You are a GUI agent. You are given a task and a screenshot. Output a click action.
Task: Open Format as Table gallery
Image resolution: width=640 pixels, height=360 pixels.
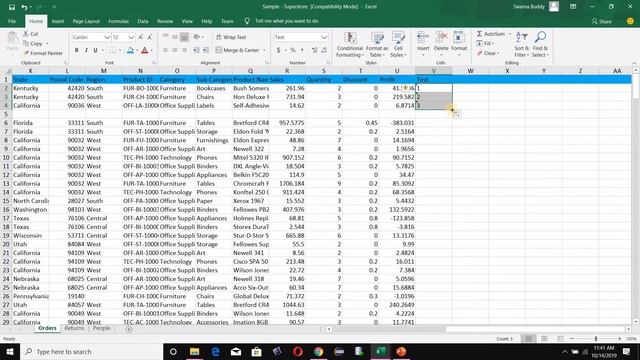point(377,44)
